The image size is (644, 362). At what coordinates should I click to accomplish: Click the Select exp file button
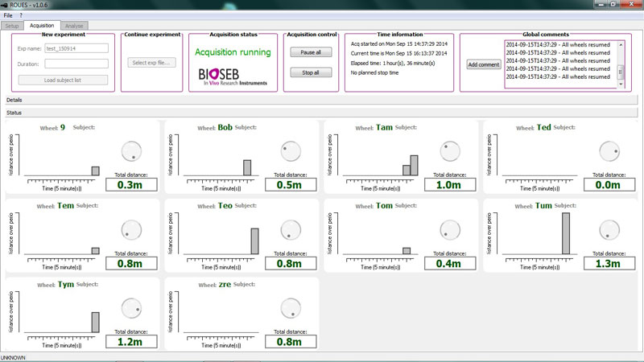151,63
